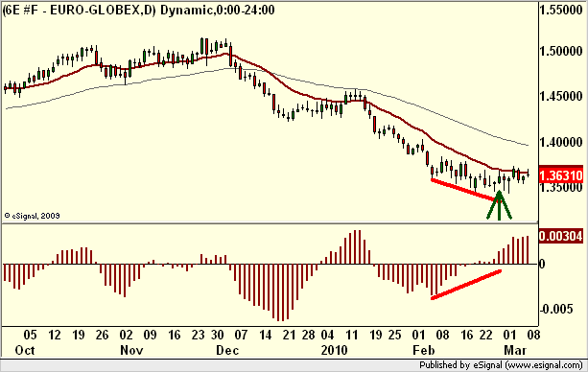Click the 'Feb' month label on time axis

coord(424,350)
